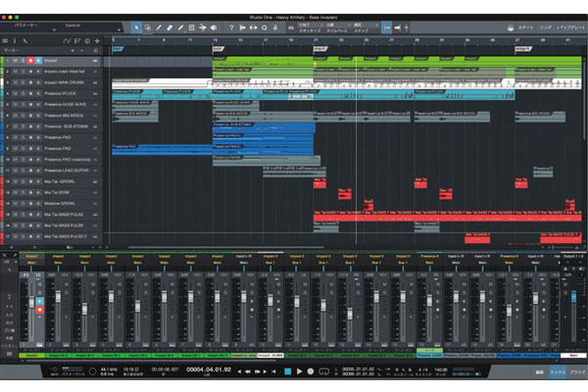This screenshot has width=588, height=392.
Task: Toggle Autoscroll button next to Snap
Action: (x=398, y=27)
